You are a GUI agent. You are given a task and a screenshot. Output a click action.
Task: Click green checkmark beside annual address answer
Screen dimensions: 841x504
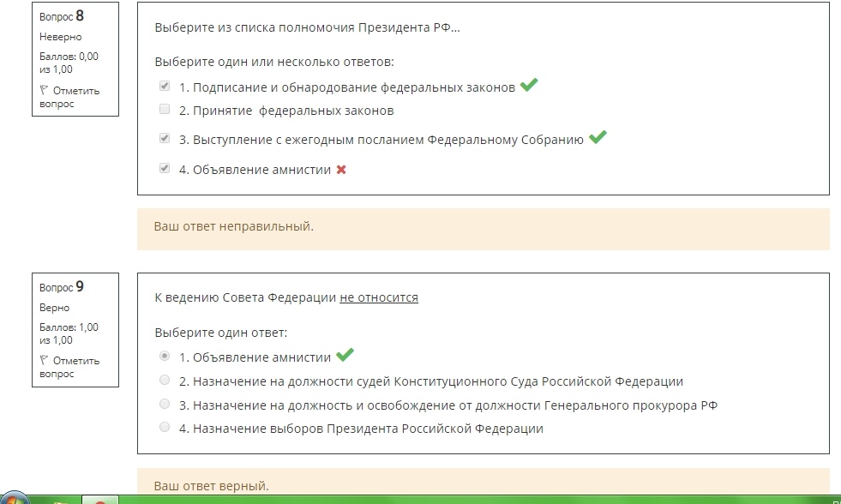(598, 137)
